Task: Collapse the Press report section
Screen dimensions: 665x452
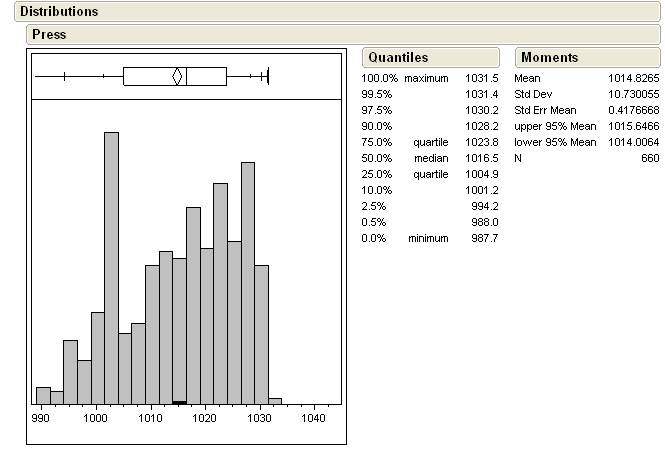Action: coord(49,34)
